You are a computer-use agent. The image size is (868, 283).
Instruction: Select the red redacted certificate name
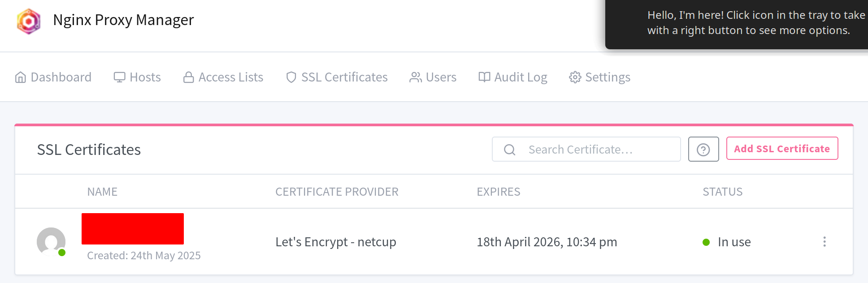[x=133, y=229]
